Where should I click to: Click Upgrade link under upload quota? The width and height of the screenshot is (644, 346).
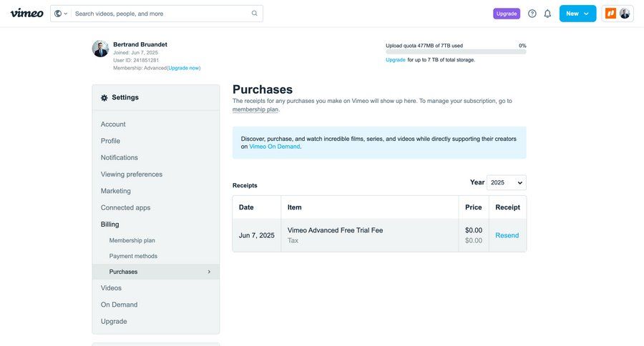tap(396, 60)
